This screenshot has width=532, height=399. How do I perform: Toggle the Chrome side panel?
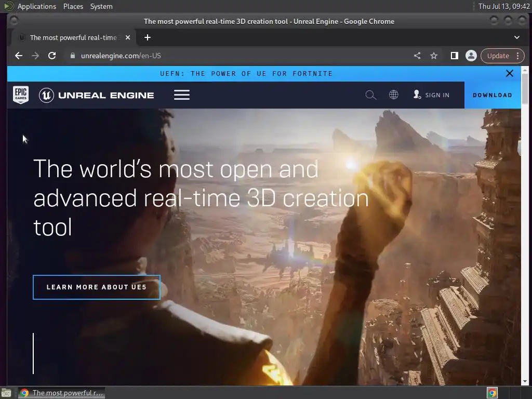click(x=454, y=56)
